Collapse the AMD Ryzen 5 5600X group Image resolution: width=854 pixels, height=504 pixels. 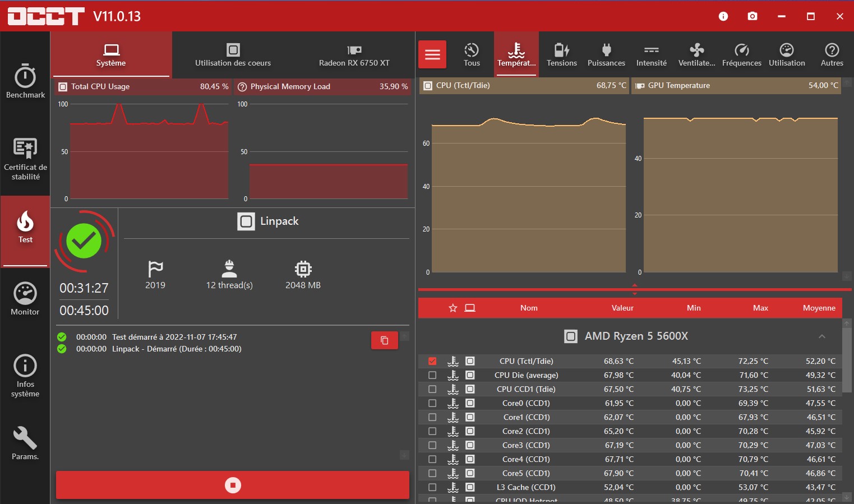point(821,336)
